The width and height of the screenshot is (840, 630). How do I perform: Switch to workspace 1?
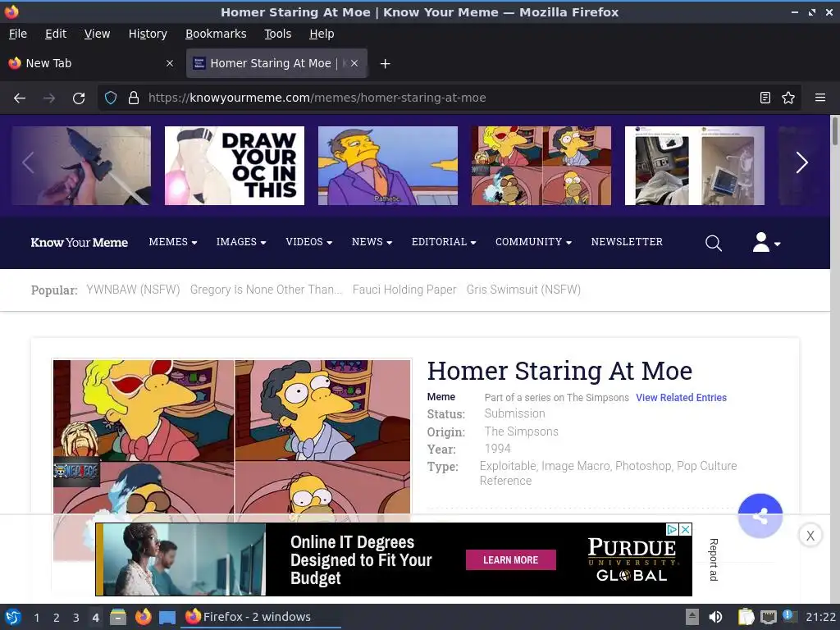[x=36, y=618]
